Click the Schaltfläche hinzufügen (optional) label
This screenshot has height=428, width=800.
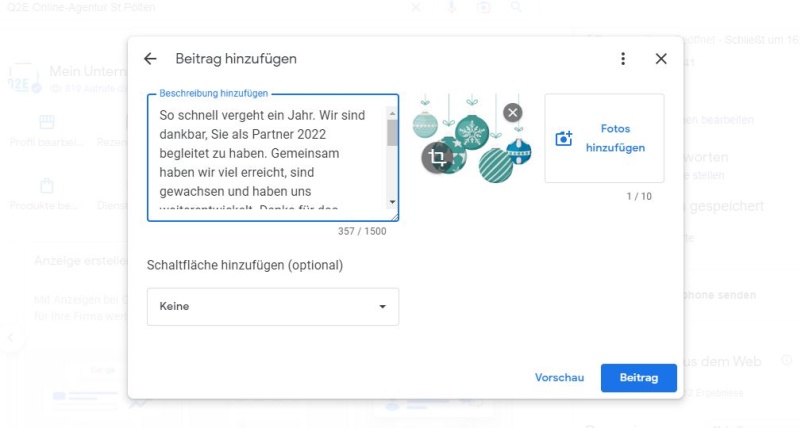pos(245,265)
